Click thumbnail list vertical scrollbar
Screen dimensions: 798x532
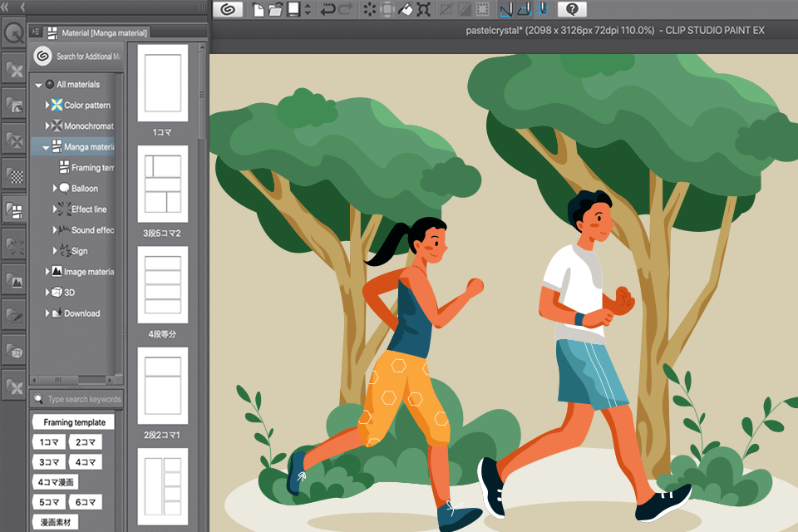[x=202, y=94]
